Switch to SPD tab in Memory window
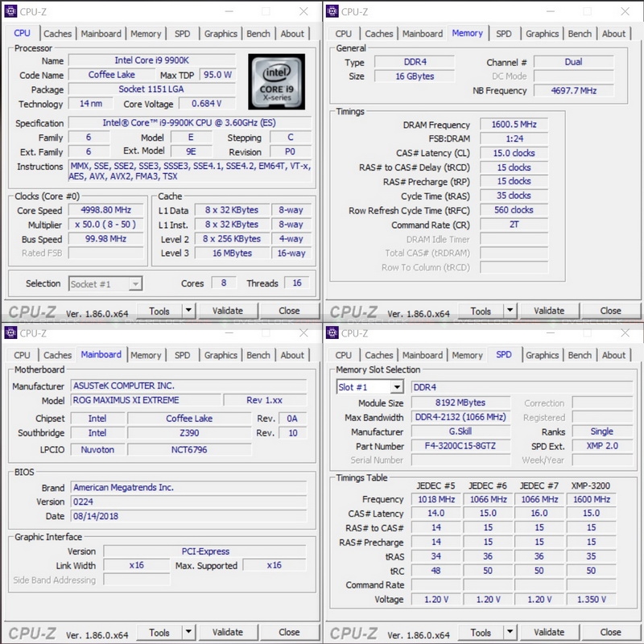 pyautogui.click(x=504, y=34)
